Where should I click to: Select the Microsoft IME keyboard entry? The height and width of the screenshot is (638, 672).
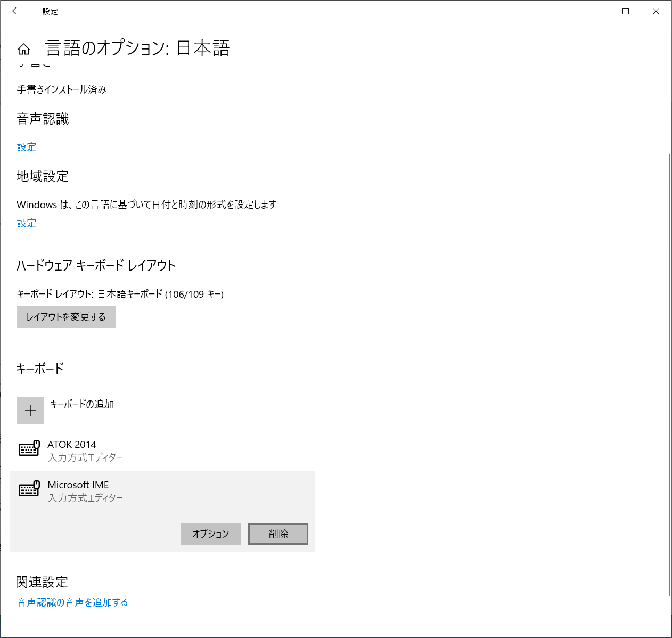coord(78,485)
